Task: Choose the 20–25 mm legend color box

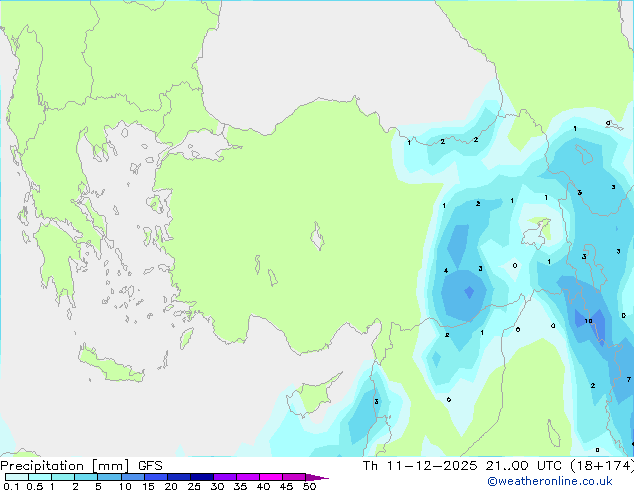Action: 179,477
